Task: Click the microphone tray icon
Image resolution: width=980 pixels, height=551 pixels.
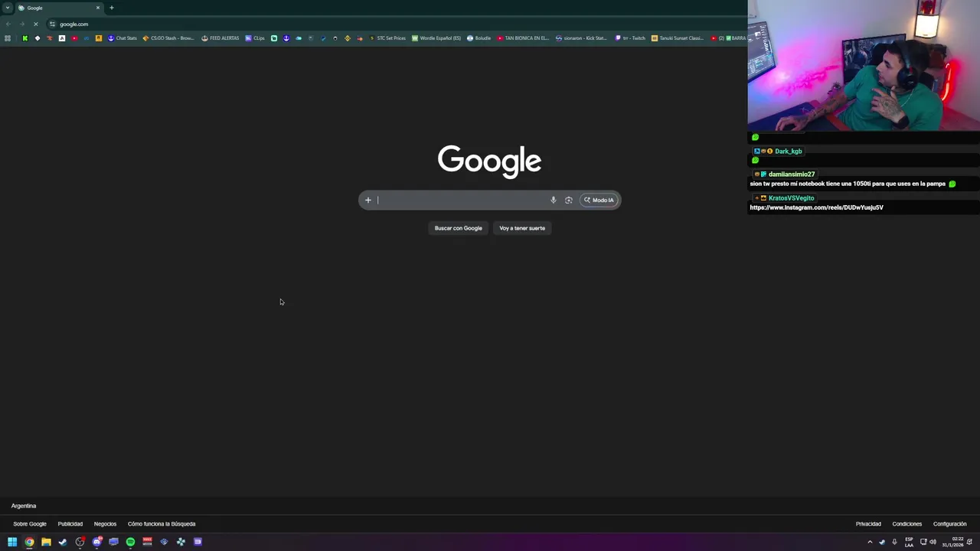Action: coord(894,542)
